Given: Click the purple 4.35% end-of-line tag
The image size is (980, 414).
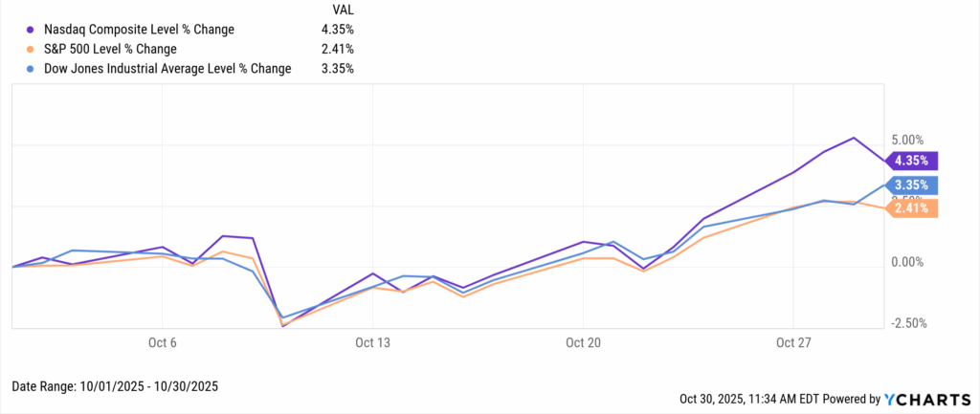Looking at the screenshot, I should click(913, 161).
